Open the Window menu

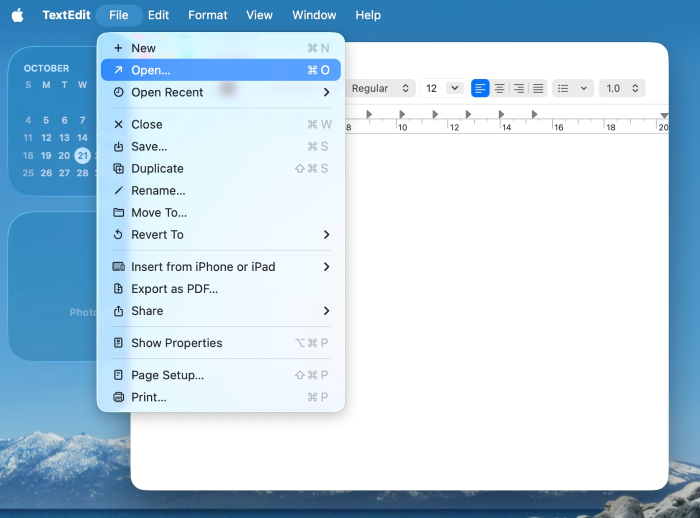click(x=314, y=15)
